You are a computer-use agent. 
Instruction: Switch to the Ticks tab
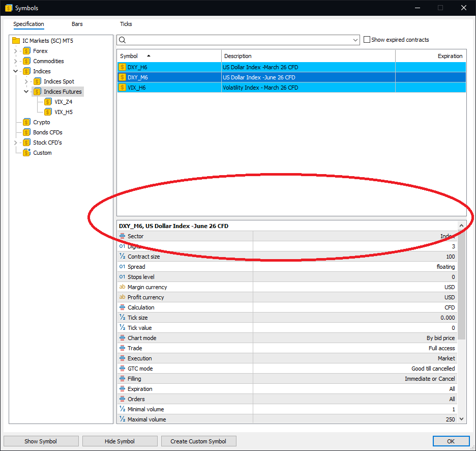click(126, 24)
